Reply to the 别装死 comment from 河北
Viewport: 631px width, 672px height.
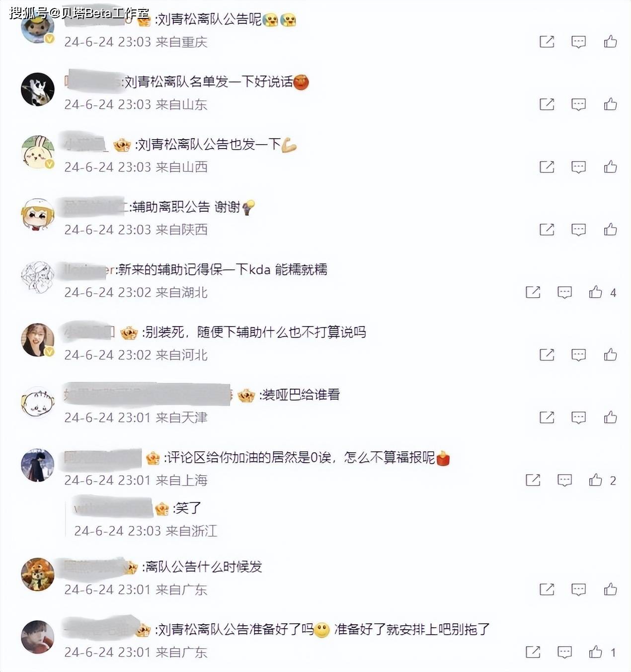pyautogui.click(x=578, y=355)
